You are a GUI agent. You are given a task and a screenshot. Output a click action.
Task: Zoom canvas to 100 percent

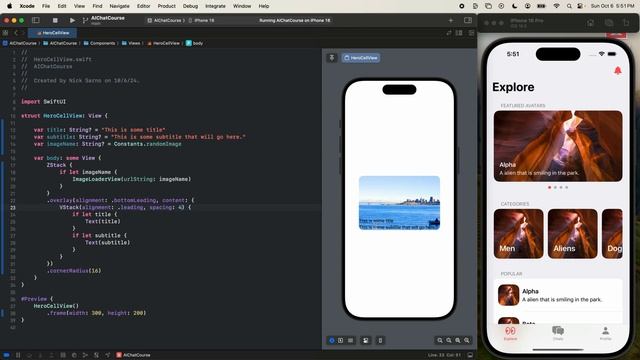pyautogui.click(x=449, y=340)
